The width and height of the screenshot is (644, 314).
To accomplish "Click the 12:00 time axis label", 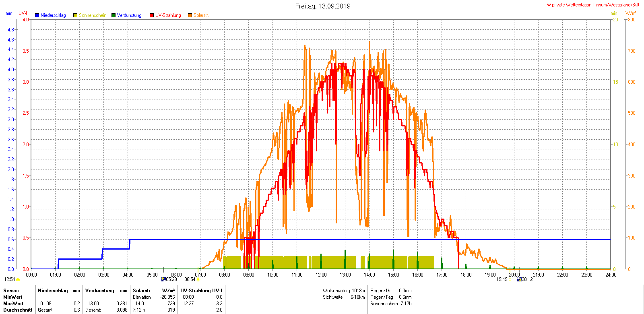I will (x=321, y=275).
